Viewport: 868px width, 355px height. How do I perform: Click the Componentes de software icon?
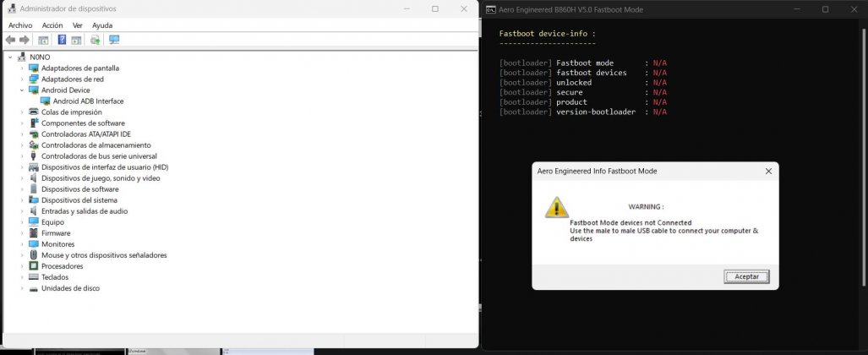34,123
